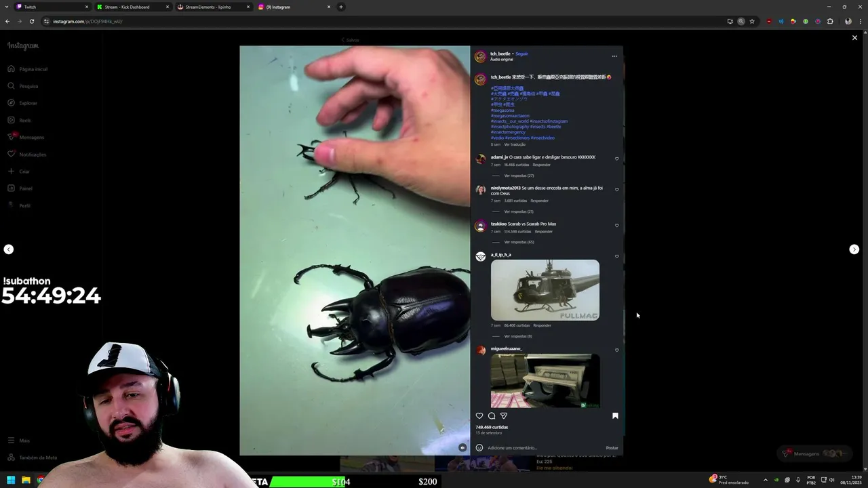This screenshot has height=488, width=868.
Task: Open the helicopter GIF in comment
Action: (x=545, y=290)
